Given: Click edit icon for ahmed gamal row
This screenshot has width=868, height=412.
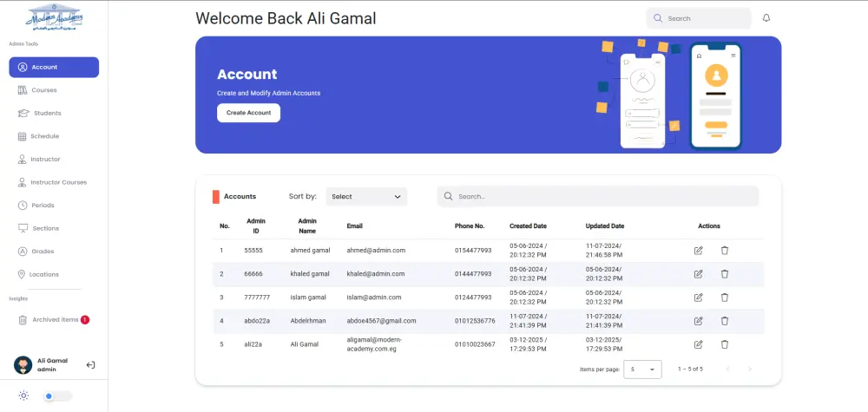Looking at the screenshot, I should click(699, 251).
